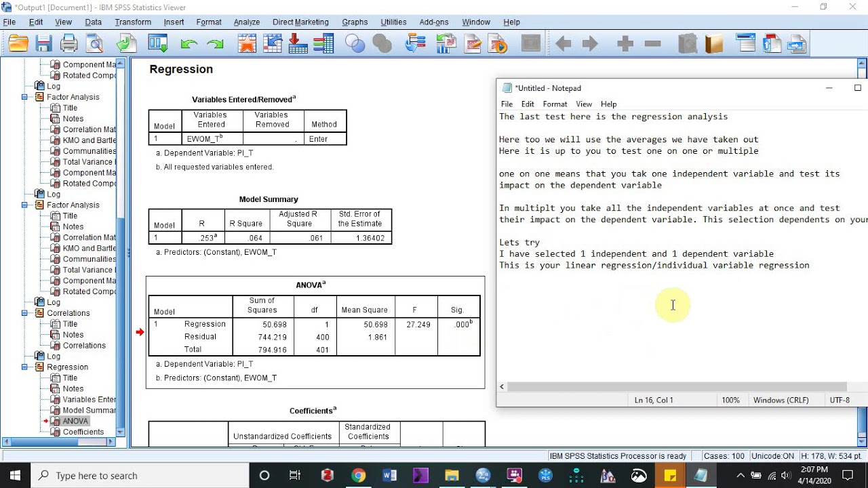This screenshot has width=868, height=488.
Task: Click the light overlapping-circles toolbar icon
Action: pos(355,45)
